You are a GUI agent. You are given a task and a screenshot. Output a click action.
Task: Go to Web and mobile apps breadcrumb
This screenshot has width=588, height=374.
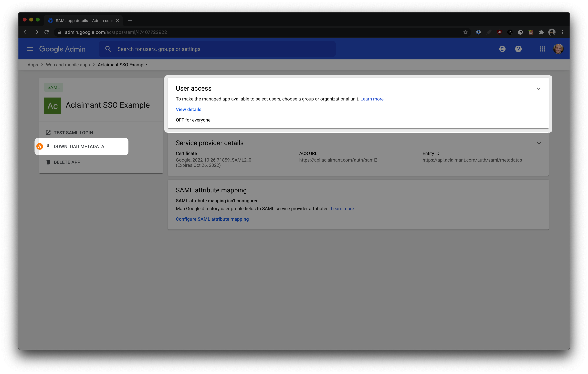click(x=68, y=65)
